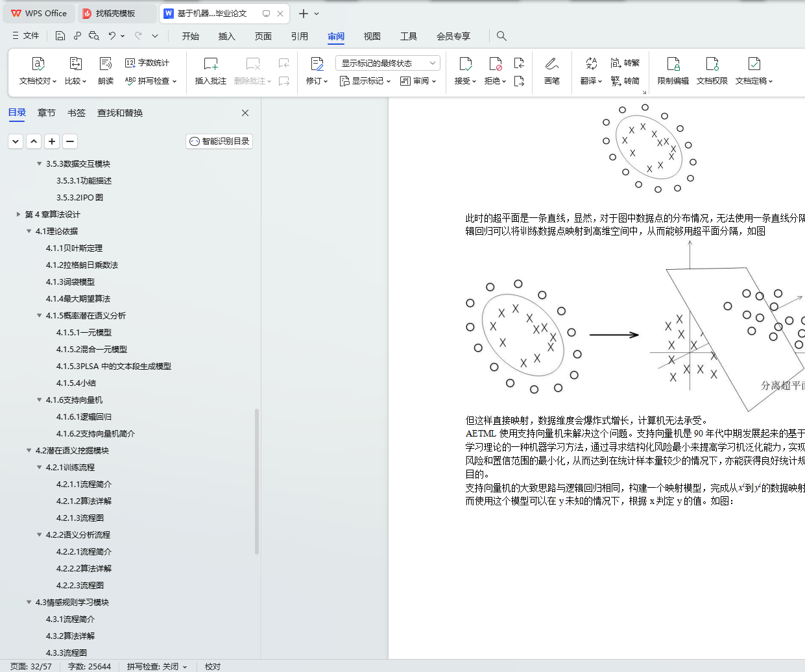This screenshot has width=805, height=672.
Task: Switch to the 插入 ribbon tab
Action: [x=227, y=36]
